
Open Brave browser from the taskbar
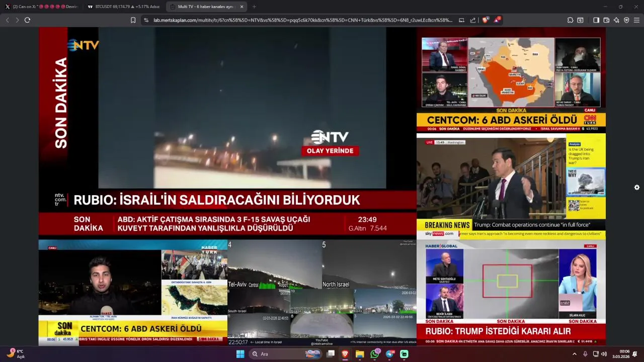click(345, 354)
